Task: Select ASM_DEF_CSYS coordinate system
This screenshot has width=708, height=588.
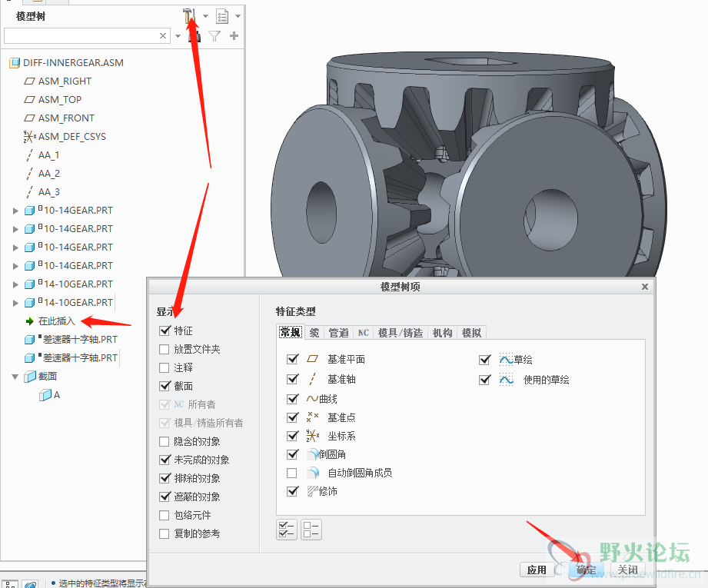Action: pyautogui.click(x=71, y=136)
